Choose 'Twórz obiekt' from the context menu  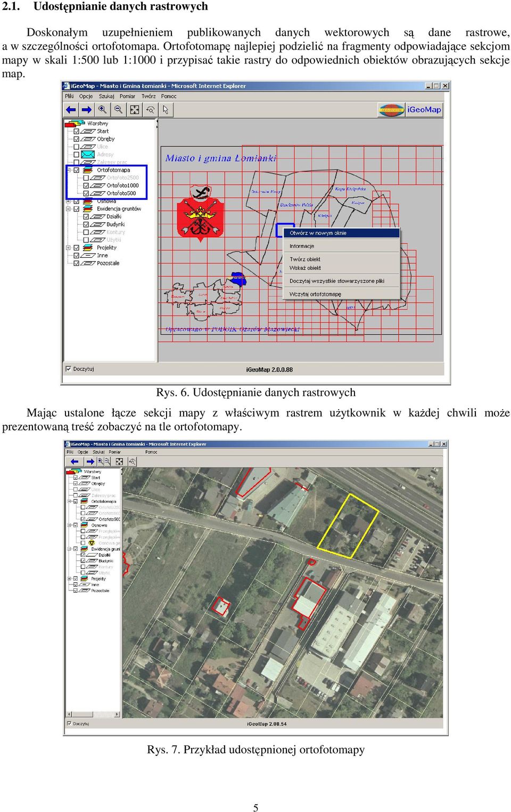tap(341, 259)
